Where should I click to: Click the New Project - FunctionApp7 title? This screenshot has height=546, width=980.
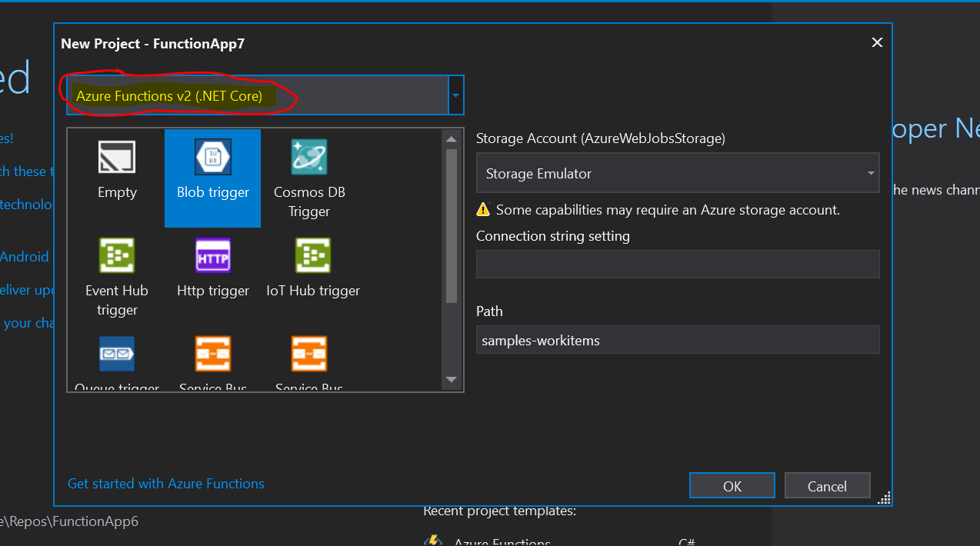click(153, 43)
